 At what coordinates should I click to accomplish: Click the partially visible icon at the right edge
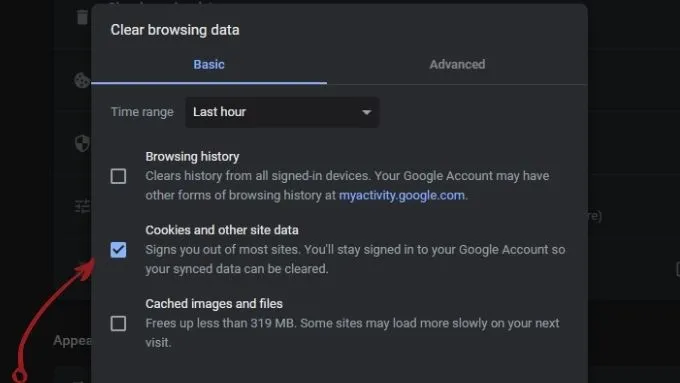pos(677,269)
